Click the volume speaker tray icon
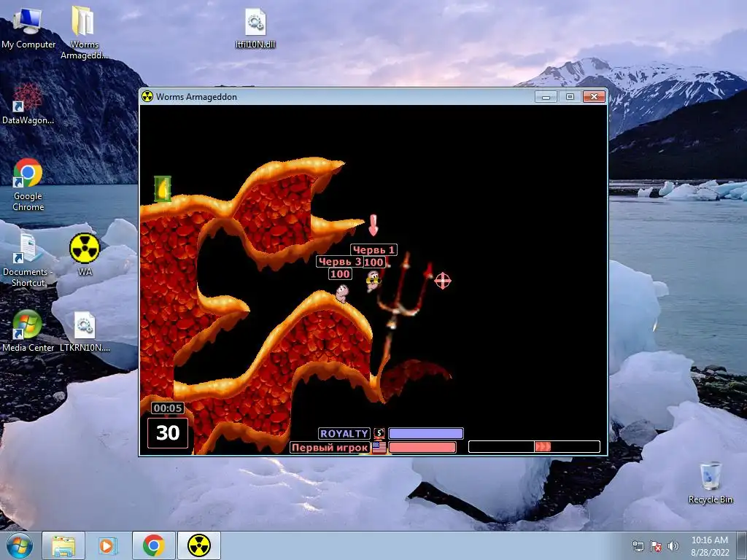747x560 pixels. pyautogui.click(x=673, y=546)
